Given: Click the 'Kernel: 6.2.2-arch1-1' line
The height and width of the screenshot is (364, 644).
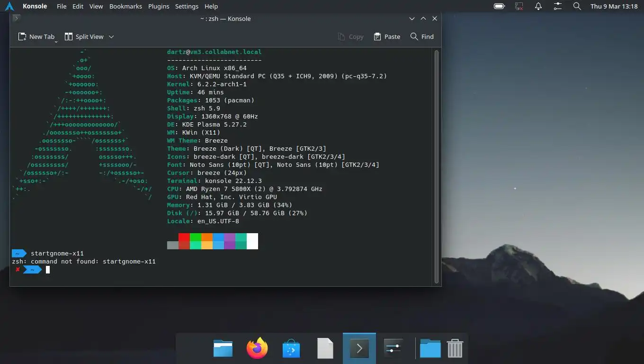Looking at the screenshot, I should click(207, 84).
